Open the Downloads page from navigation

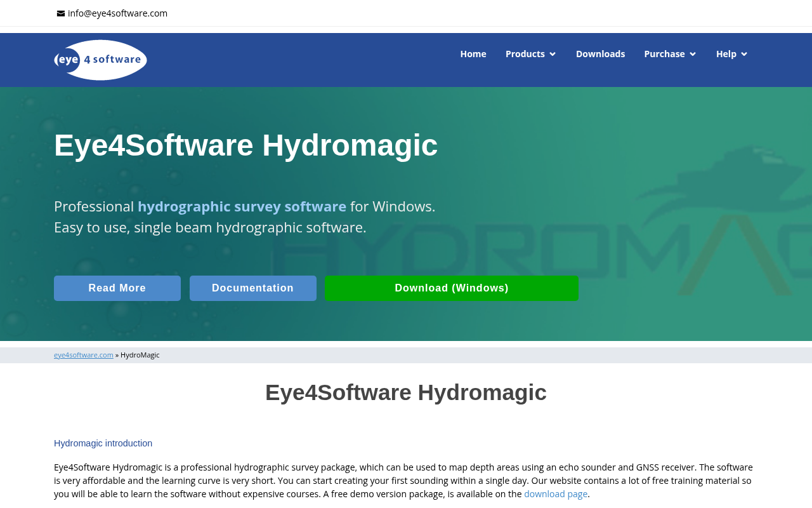(x=600, y=54)
